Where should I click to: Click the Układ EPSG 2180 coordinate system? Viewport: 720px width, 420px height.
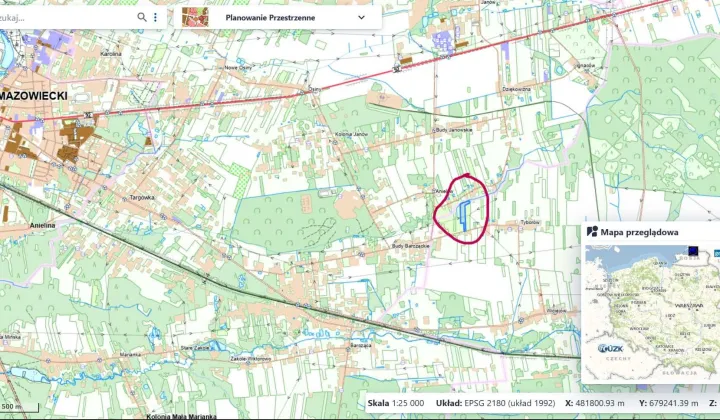click(495, 403)
